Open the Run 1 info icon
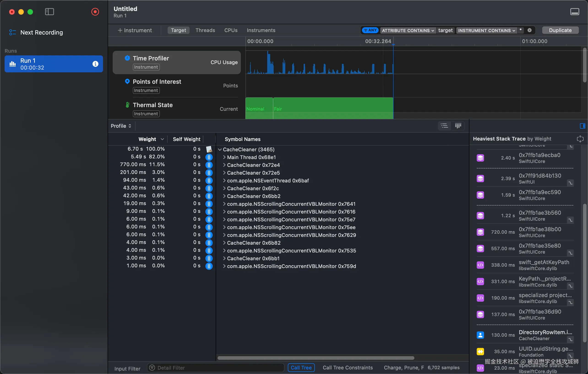The width and height of the screenshot is (588, 374). (95, 64)
